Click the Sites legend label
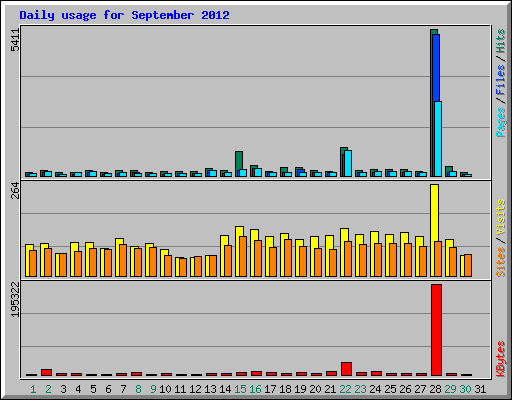 (500, 262)
